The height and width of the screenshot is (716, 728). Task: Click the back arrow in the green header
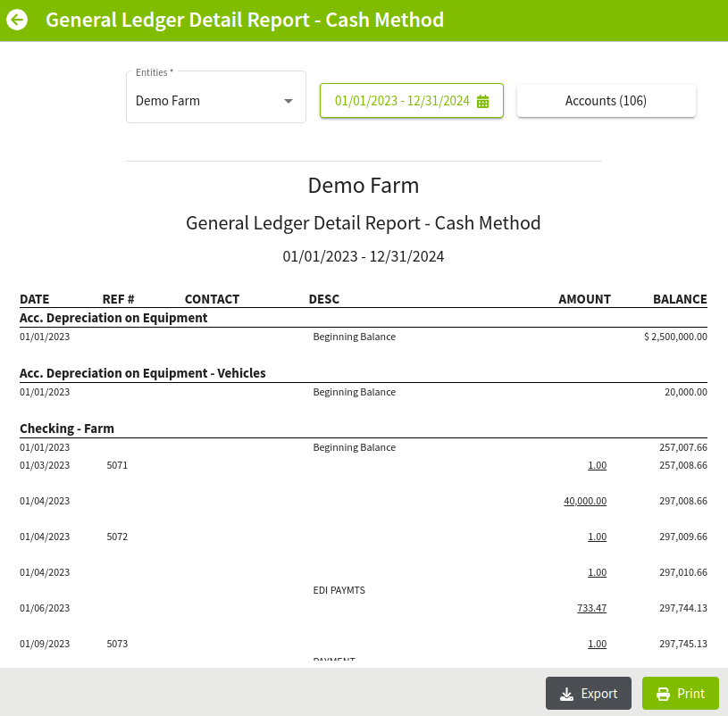tap(18, 19)
